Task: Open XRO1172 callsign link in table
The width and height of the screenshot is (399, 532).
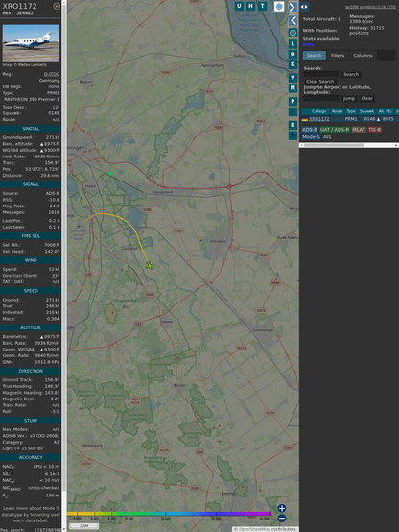Action: [x=319, y=119]
